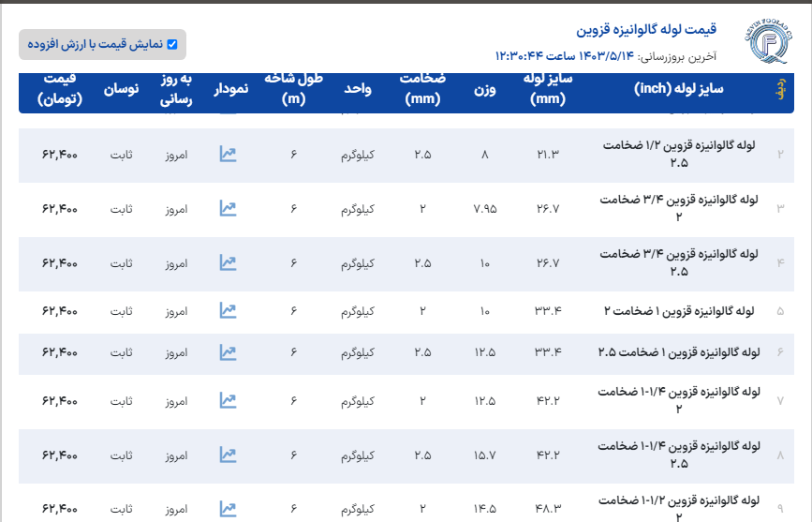
Task: Show price chart for row 8 (1-1/4 ضخامت 2.5)
Action: pyautogui.click(x=228, y=455)
